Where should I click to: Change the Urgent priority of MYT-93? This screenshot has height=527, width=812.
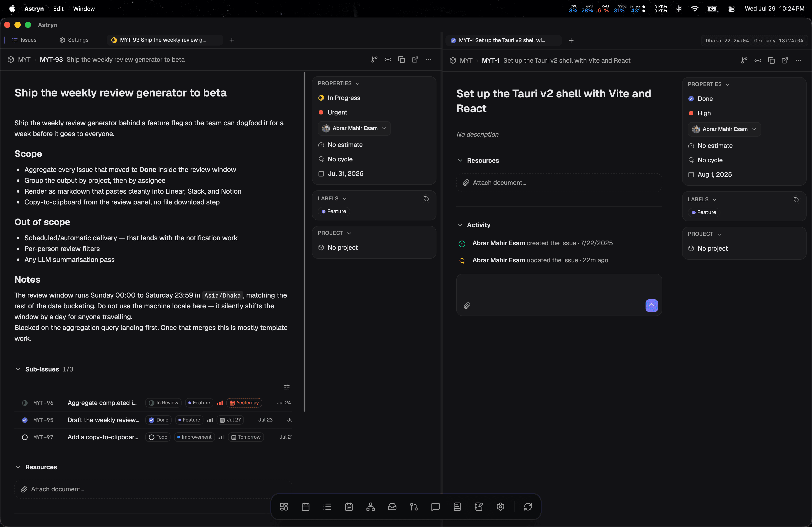333,112
